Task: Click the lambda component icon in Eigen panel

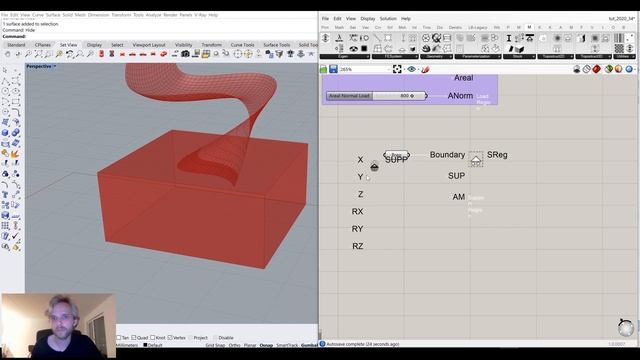Action: [339, 38]
